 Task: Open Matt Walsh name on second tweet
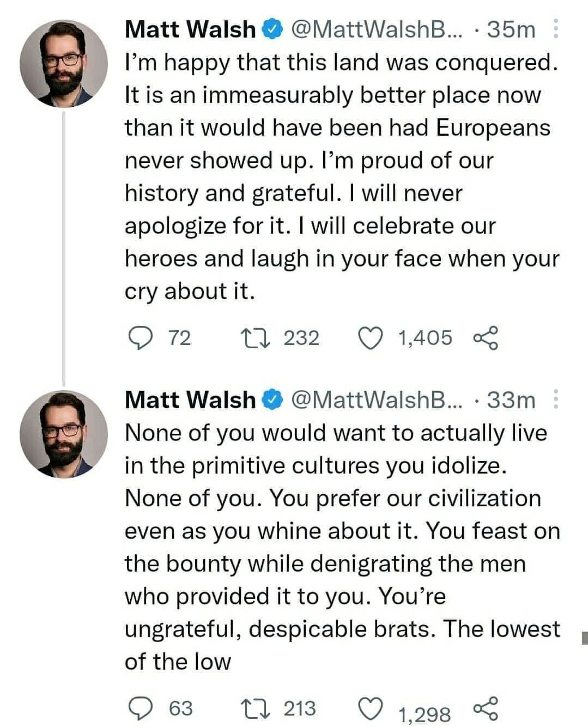pyautogui.click(x=190, y=400)
